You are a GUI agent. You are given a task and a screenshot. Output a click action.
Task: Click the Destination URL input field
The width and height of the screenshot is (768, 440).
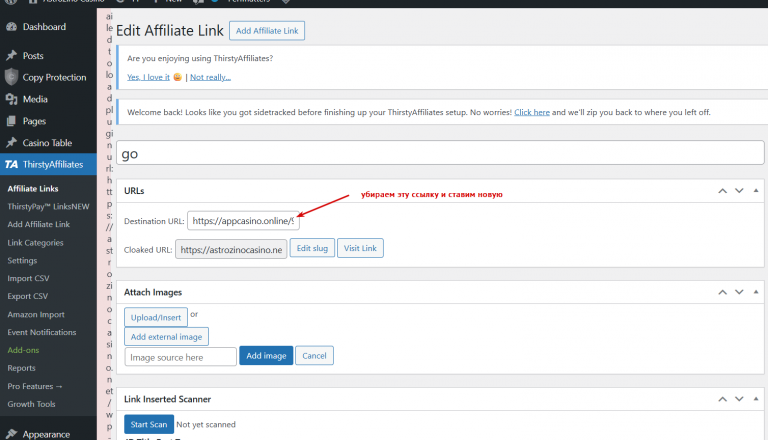coord(243,221)
